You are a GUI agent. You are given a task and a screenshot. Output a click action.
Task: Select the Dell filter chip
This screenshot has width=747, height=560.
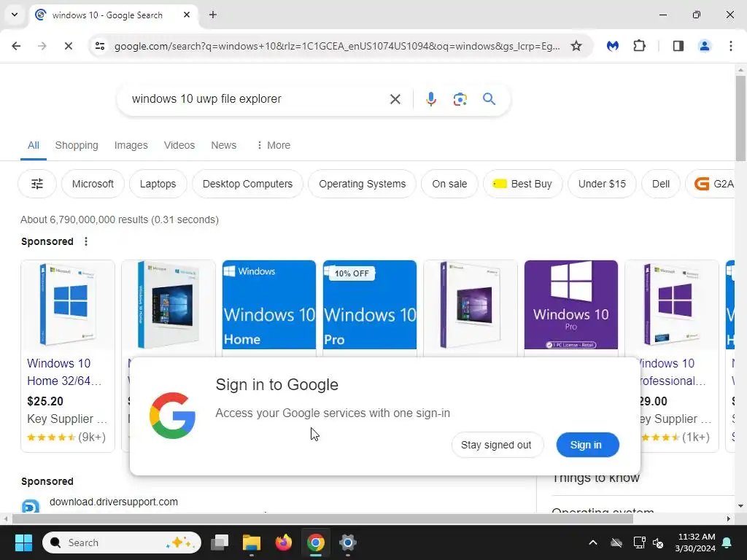tap(660, 184)
